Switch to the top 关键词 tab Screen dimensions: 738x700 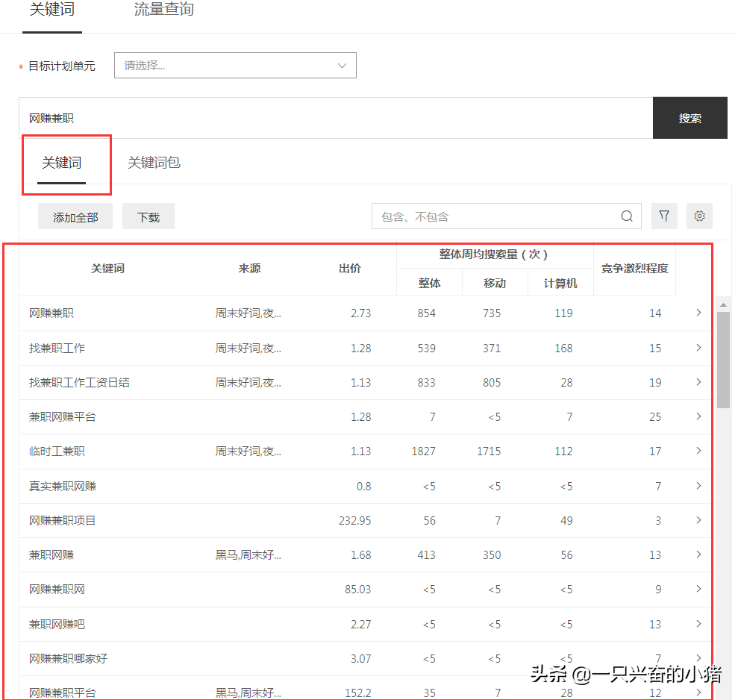coord(52,10)
